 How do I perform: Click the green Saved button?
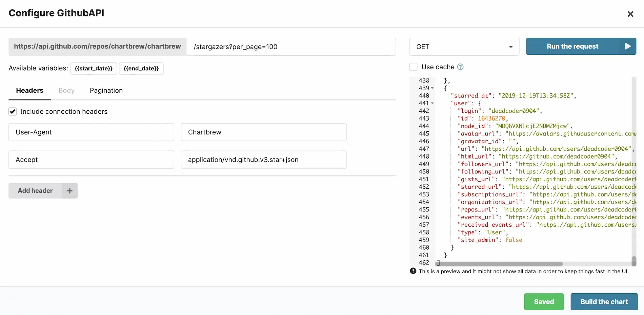(x=544, y=302)
